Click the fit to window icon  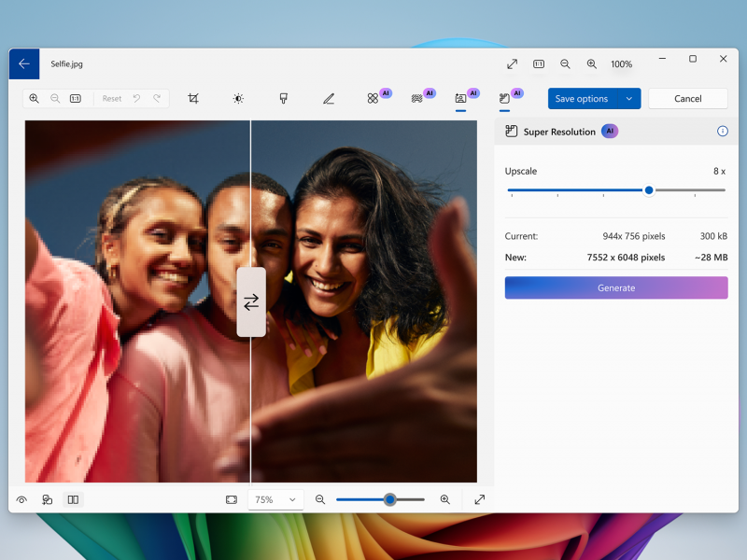(x=232, y=500)
